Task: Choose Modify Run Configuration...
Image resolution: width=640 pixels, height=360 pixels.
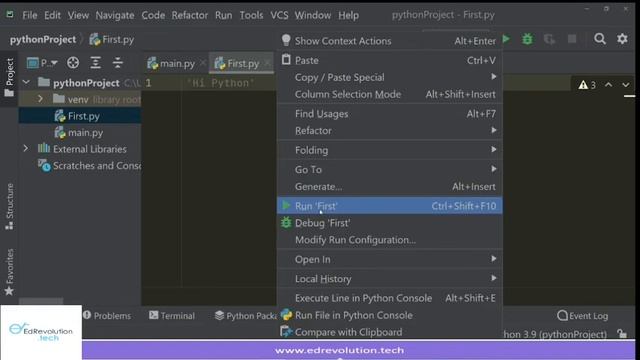Action: [389, 240]
